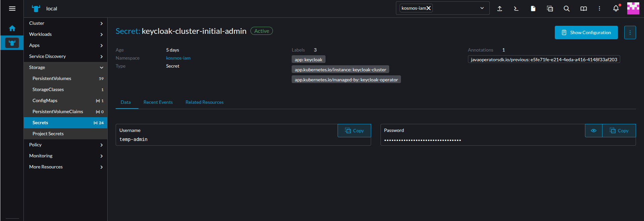
Task: Open the resource search magnifier icon
Action: (x=567, y=9)
